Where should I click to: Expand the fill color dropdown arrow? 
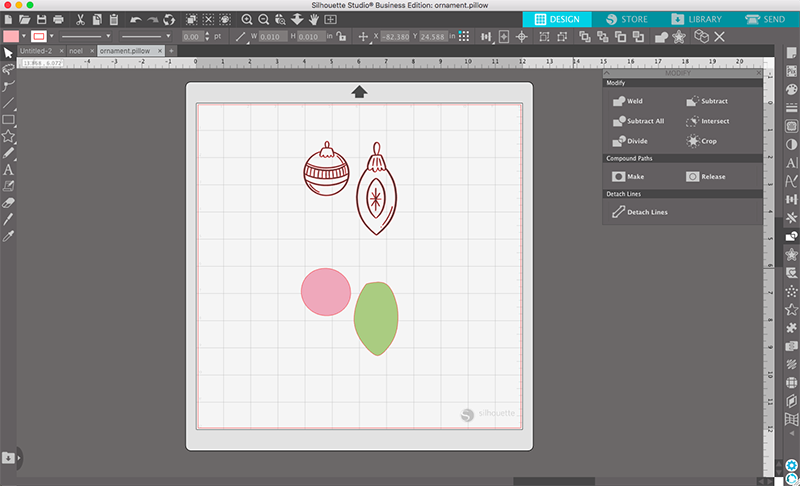pos(23,36)
